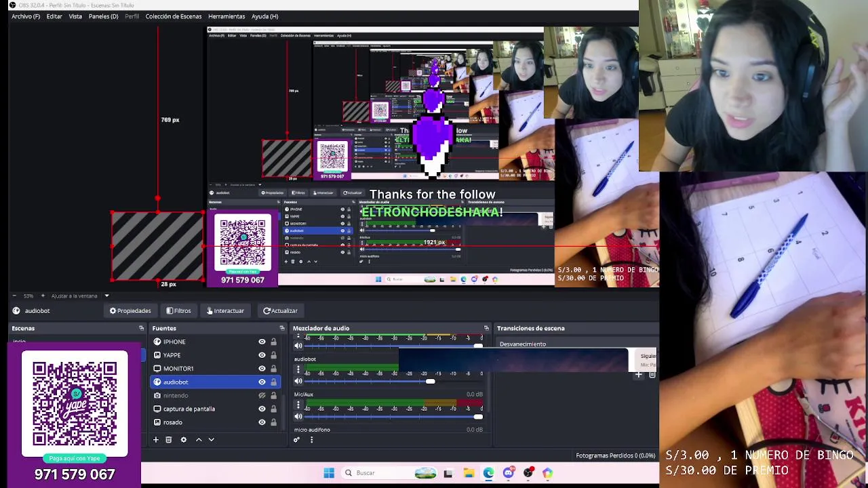Mute the audiobot mixer channel
Image resolution: width=868 pixels, height=488 pixels.
coord(298,381)
